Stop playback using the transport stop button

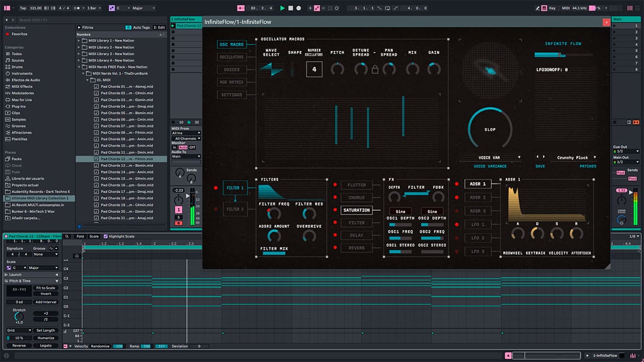coord(291,8)
